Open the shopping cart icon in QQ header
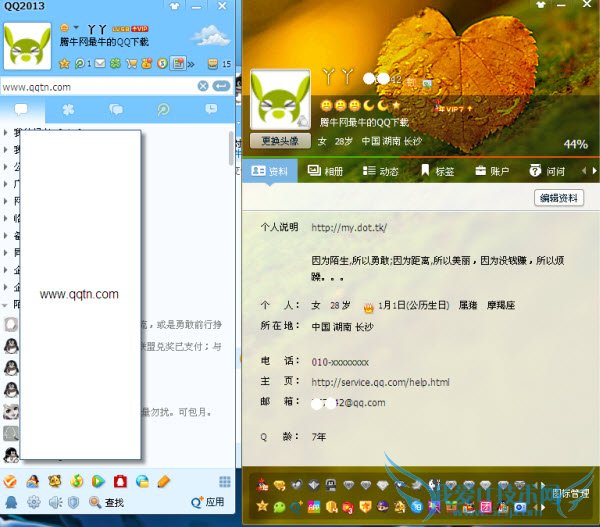Image resolution: width=600 pixels, height=527 pixels. [131, 64]
